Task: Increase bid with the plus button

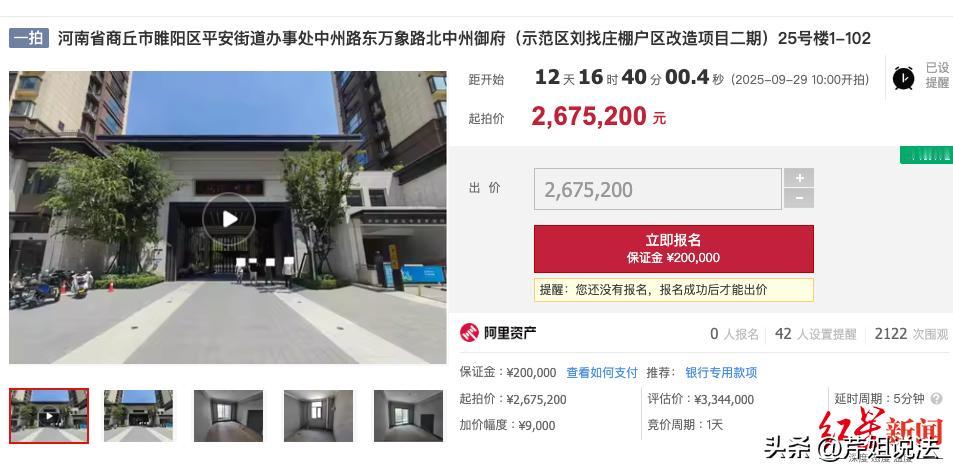Action: click(799, 177)
